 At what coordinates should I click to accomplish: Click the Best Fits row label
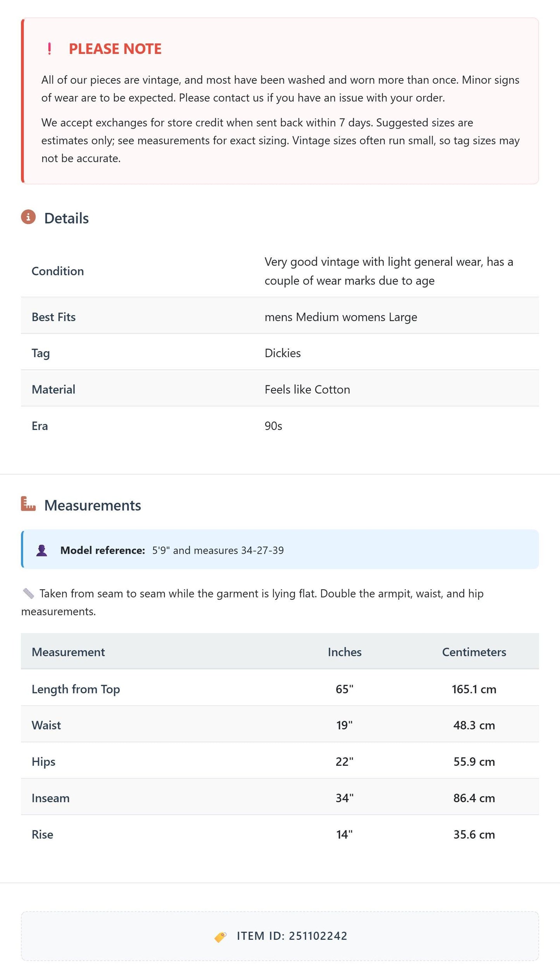click(x=53, y=317)
